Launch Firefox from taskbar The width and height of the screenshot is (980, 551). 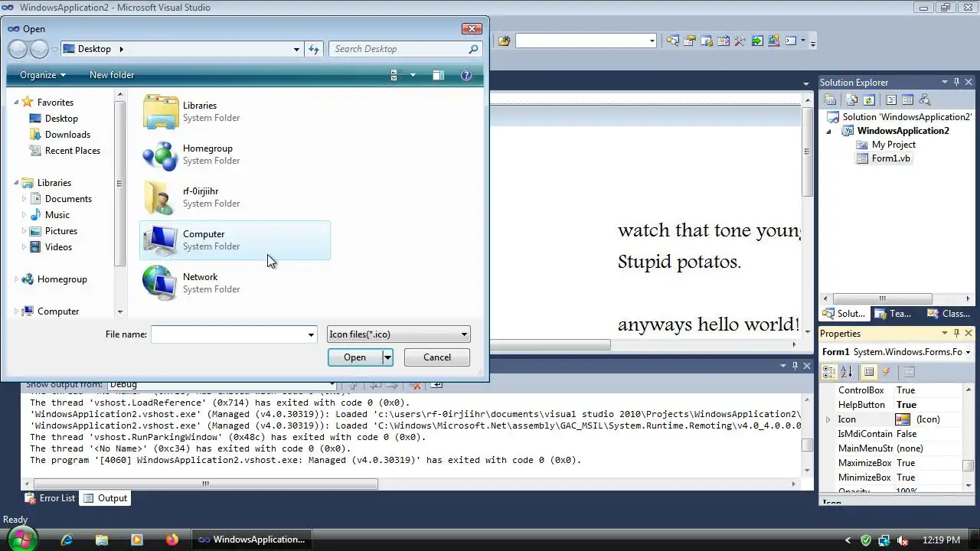coord(171,540)
